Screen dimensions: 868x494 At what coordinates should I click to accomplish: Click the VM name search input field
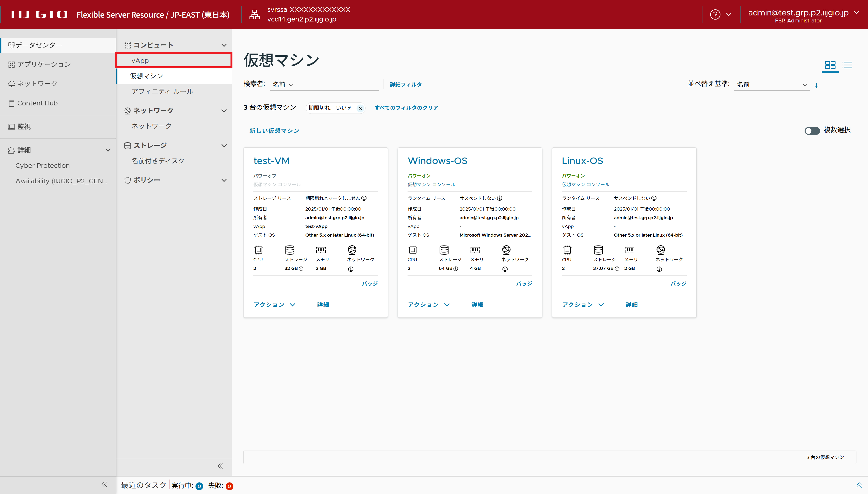pos(336,84)
